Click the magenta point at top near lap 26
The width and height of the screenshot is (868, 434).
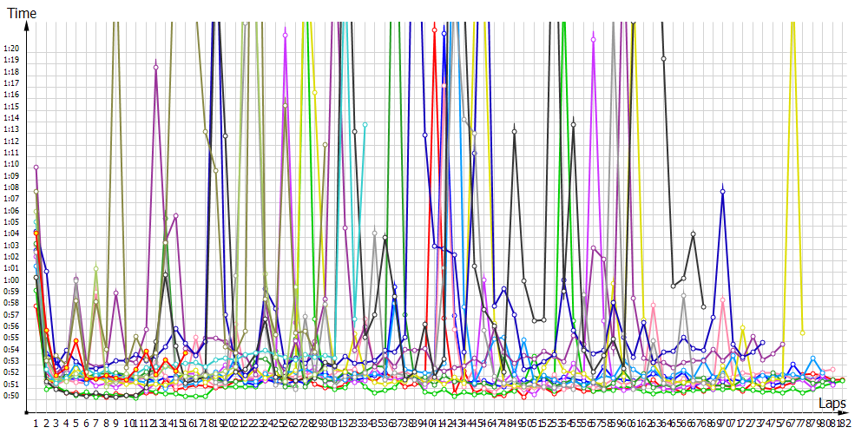(286, 35)
